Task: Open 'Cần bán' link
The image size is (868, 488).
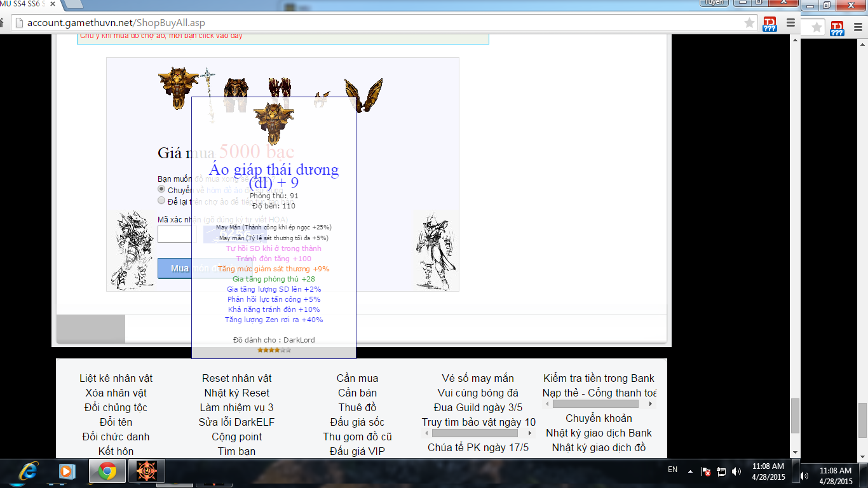Action: (358, 393)
